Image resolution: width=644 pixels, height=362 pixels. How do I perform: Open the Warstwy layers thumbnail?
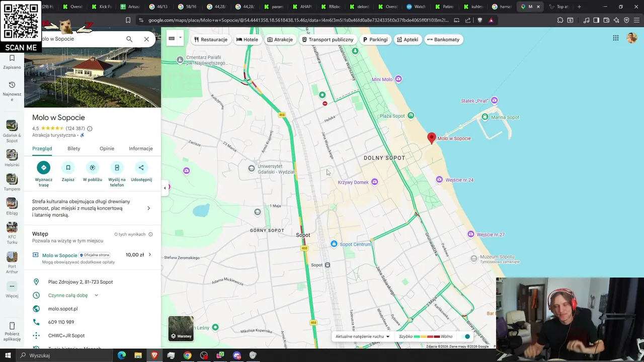[181, 328]
